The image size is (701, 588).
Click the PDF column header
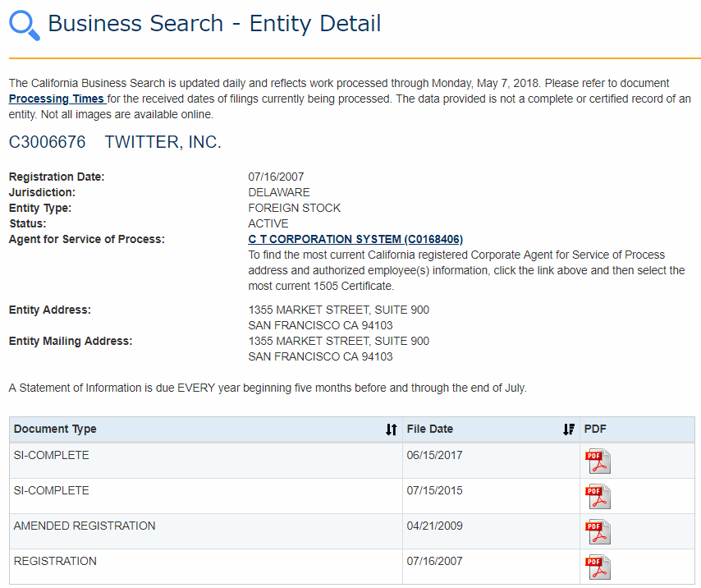(595, 429)
